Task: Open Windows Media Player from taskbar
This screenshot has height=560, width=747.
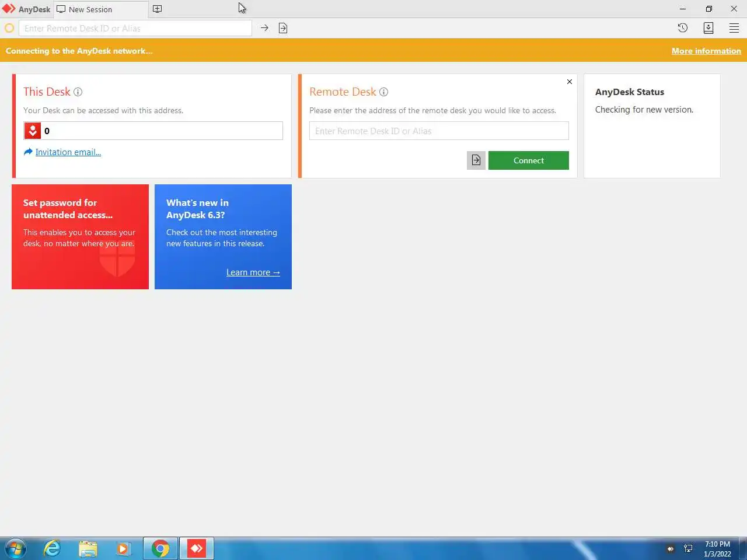Action: pos(123,548)
